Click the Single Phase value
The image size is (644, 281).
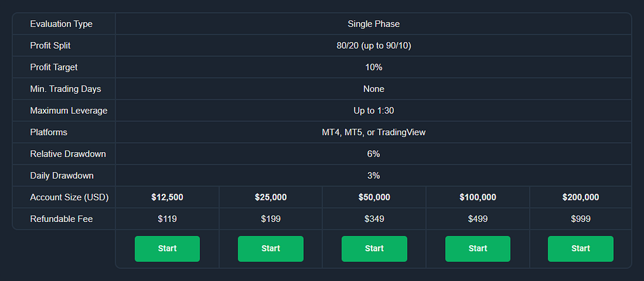click(374, 24)
